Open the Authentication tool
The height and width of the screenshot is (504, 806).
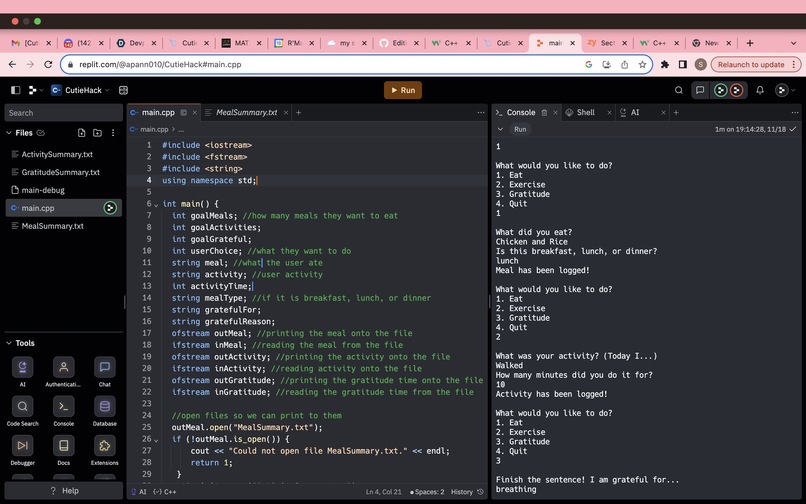[x=63, y=367]
